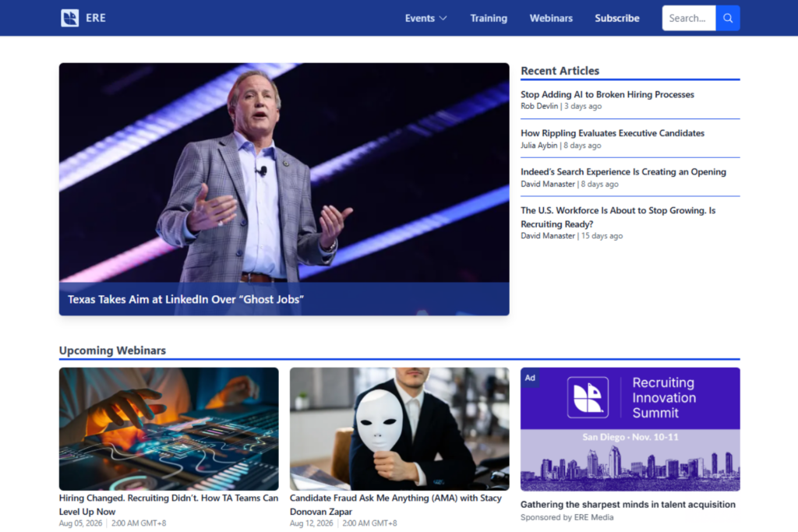This screenshot has height=532, width=798.
Task: Open "Hiring Changed. Recruiting Didn't" webinar title
Action: (168, 505)
